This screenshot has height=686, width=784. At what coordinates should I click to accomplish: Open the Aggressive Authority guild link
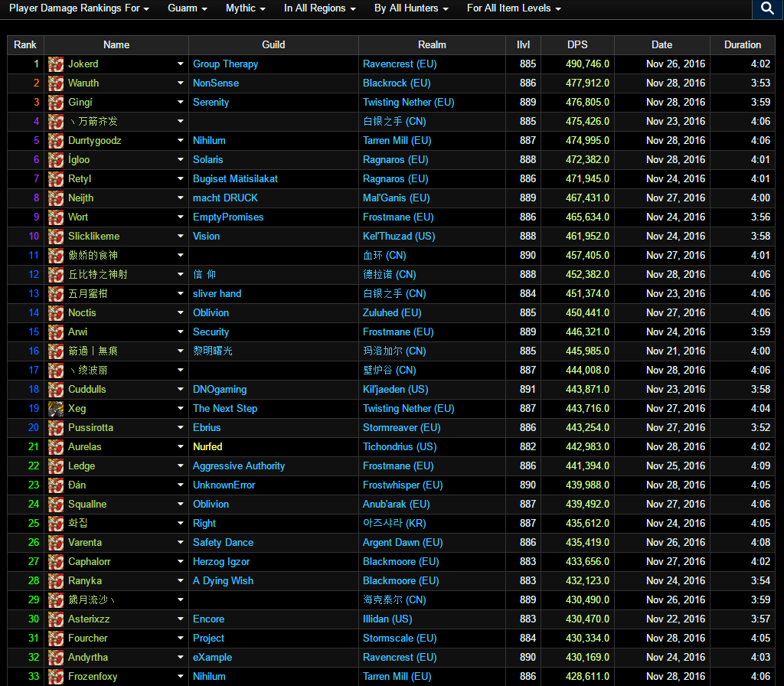[x=239, y=466]
